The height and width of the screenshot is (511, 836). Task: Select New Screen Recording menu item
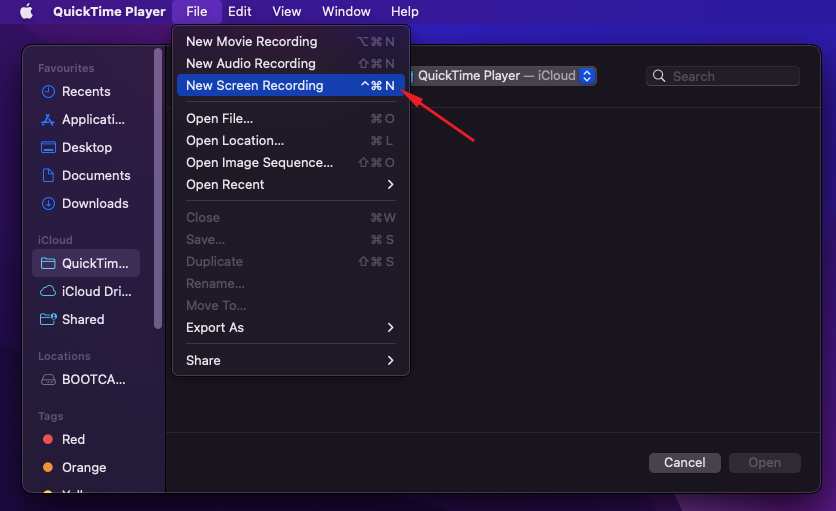coord(291,85)
